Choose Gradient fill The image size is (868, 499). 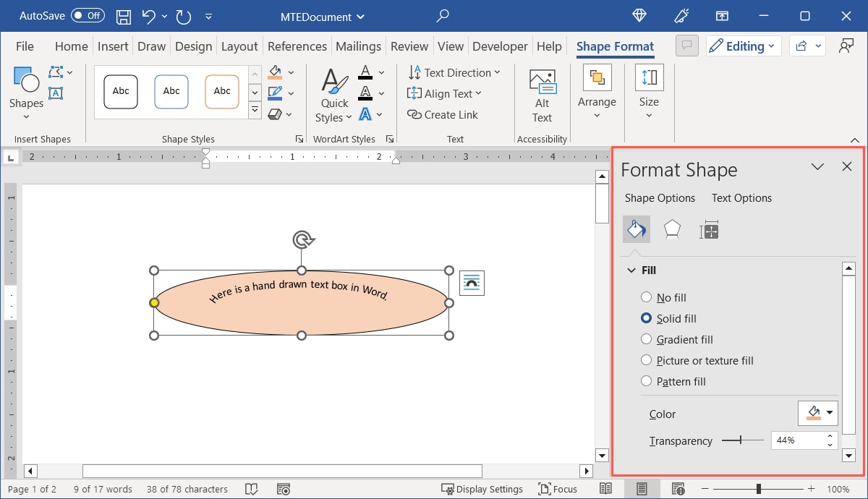click(646, 339)
